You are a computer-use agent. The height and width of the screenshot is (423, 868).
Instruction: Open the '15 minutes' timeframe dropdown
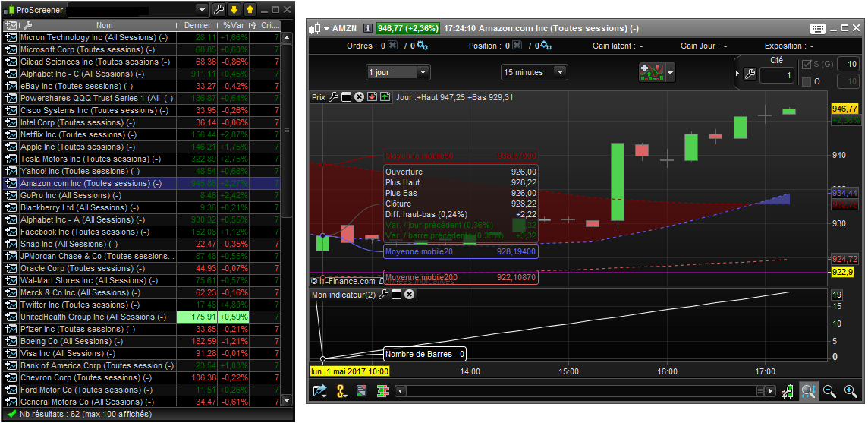[x=534, y=72]
